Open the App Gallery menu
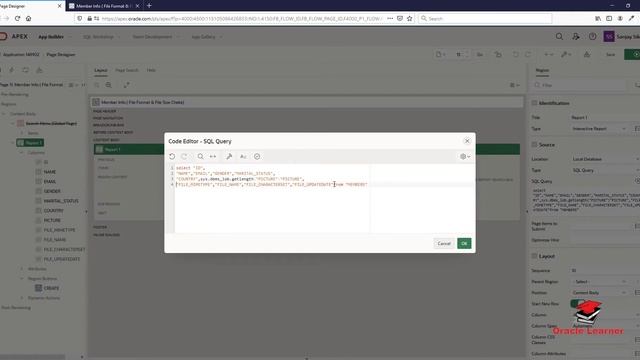Viewport: 640px width, 360px height. pyautogui.click(x=207, y=37)
